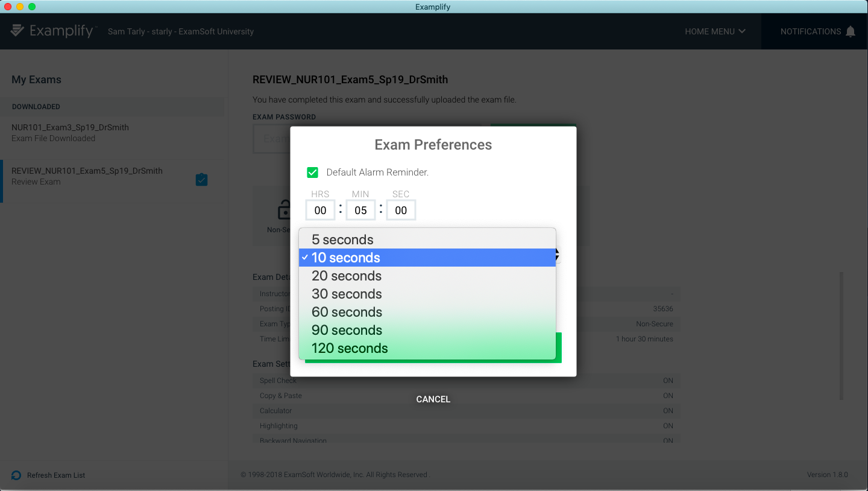
Task: Click the Refresh Exam List link
Action: pos(56,475)
